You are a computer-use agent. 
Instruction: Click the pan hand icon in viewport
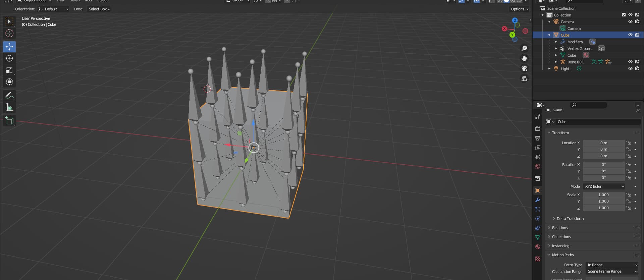[x=524, y=58]
